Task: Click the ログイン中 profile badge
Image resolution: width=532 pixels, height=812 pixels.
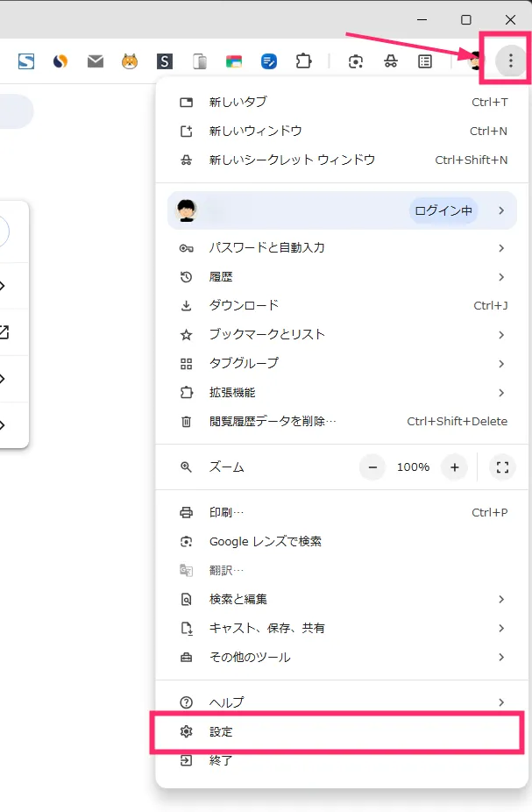Action: pos(443,210)
